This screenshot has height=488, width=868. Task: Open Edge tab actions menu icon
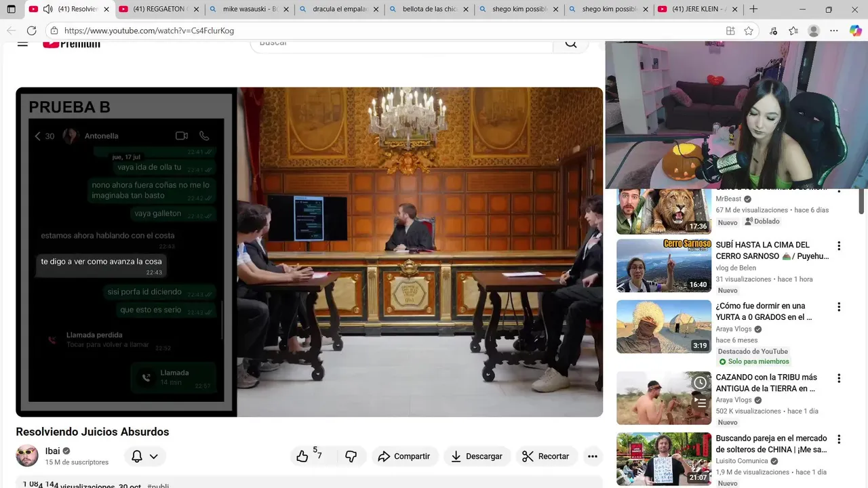(11, 9)
